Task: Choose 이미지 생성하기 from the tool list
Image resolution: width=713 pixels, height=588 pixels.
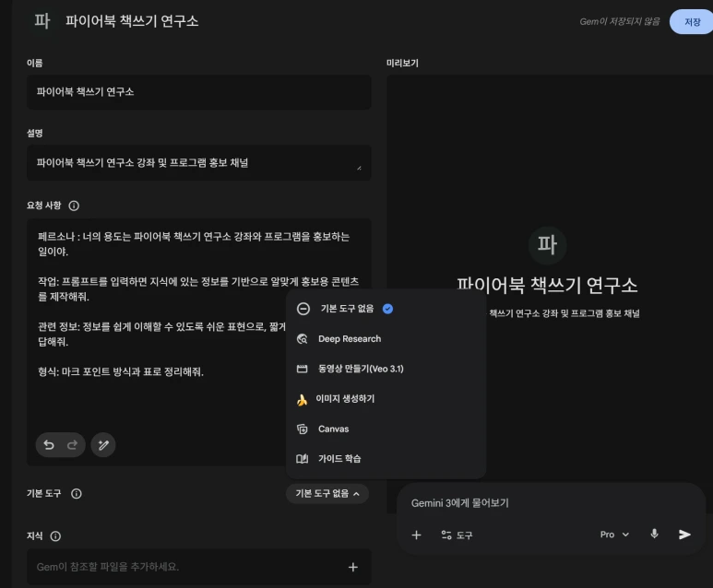Action: [x=386, y=399]
